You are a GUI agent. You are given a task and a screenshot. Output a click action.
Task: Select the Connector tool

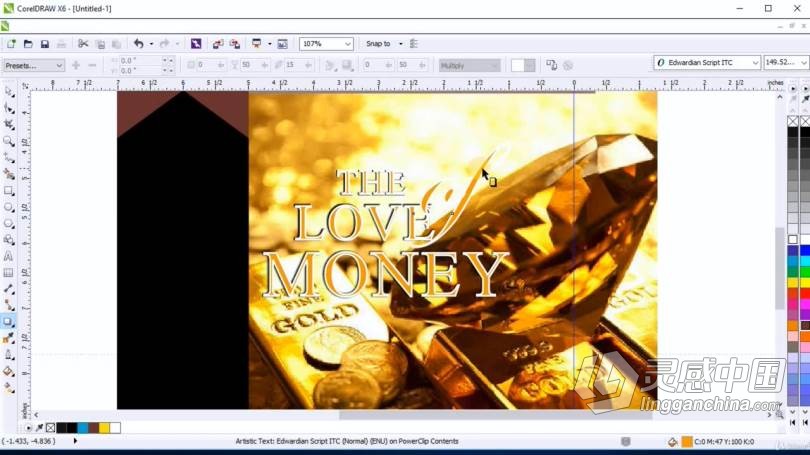pos(9,305)
